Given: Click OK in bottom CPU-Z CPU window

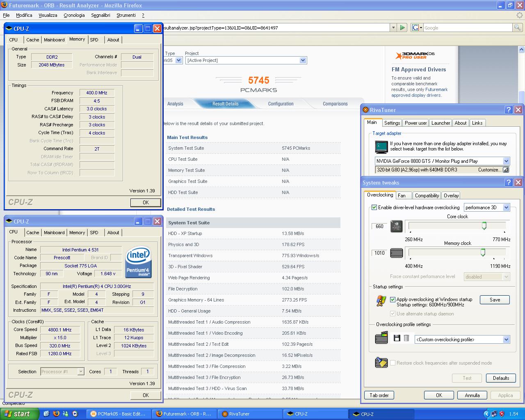Looking at the screenshot, I should [x=146, y=395].
